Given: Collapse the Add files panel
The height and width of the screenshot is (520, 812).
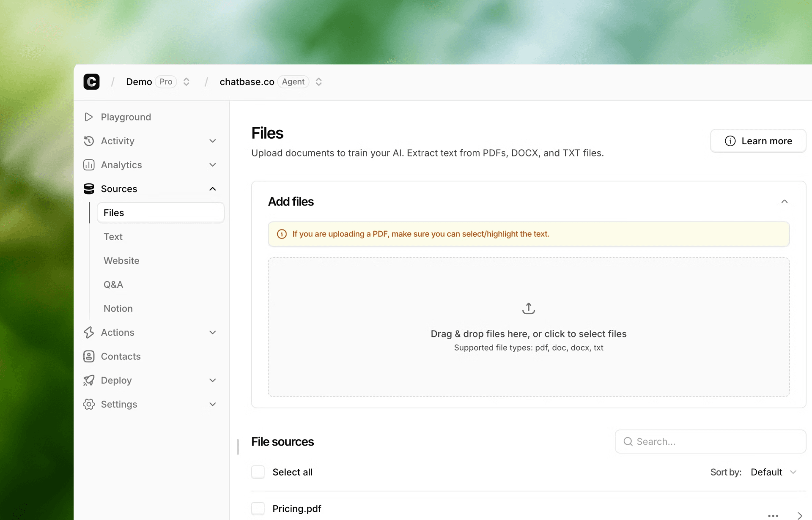Looking at the screenshot, I should point(785,202).
